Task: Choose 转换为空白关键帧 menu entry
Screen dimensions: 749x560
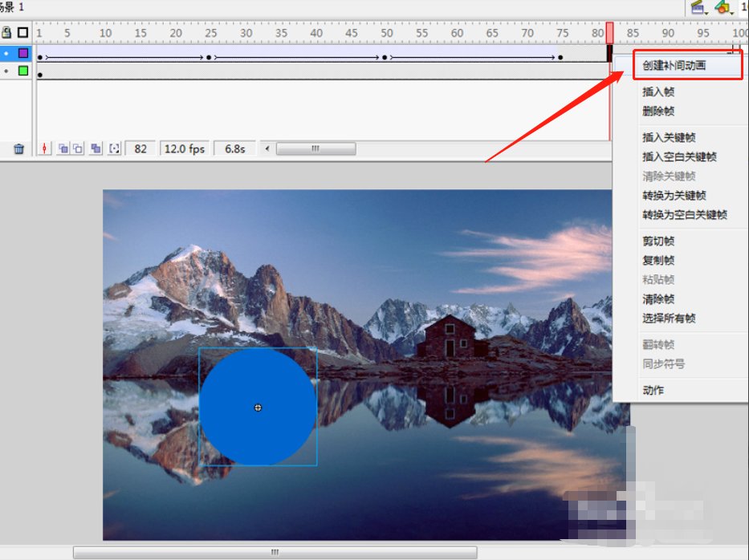Action: point(684,214)
